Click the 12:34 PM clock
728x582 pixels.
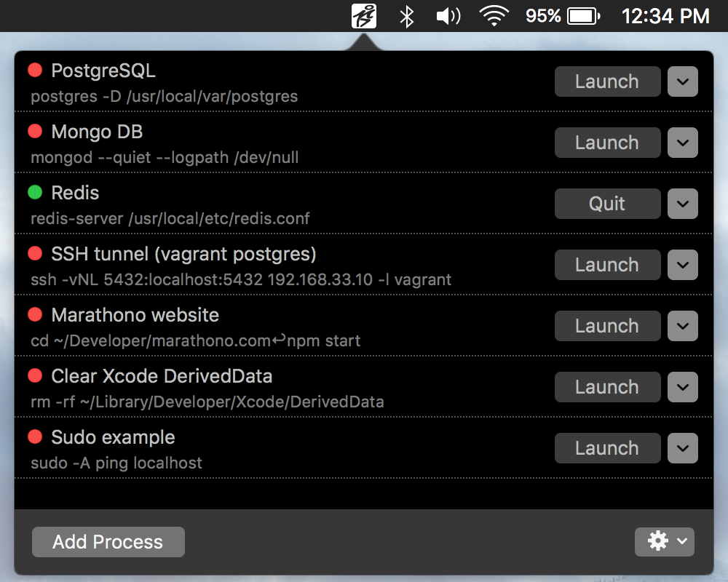click(x=665, y=16)
